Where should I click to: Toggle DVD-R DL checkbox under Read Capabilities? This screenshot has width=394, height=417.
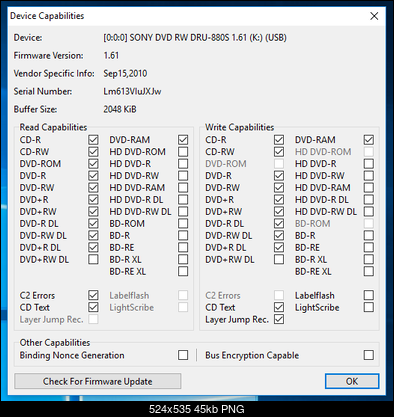point(93,224)
